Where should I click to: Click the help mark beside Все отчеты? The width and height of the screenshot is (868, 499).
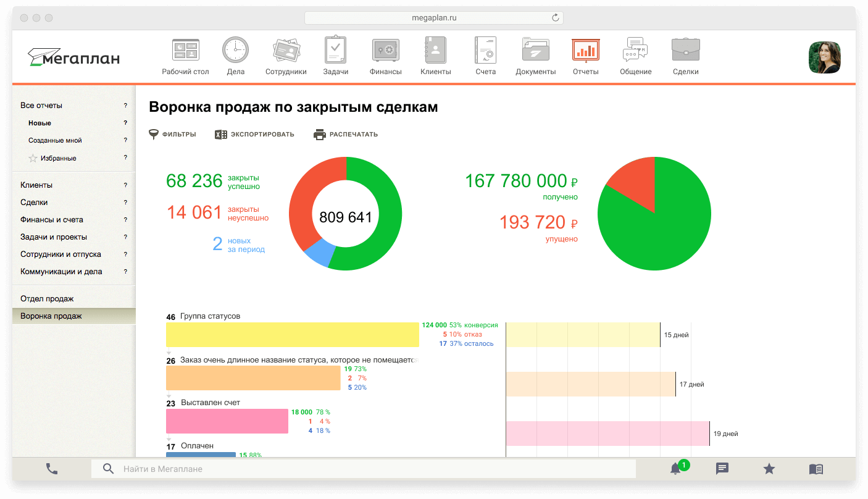click(x=125, y=106)
